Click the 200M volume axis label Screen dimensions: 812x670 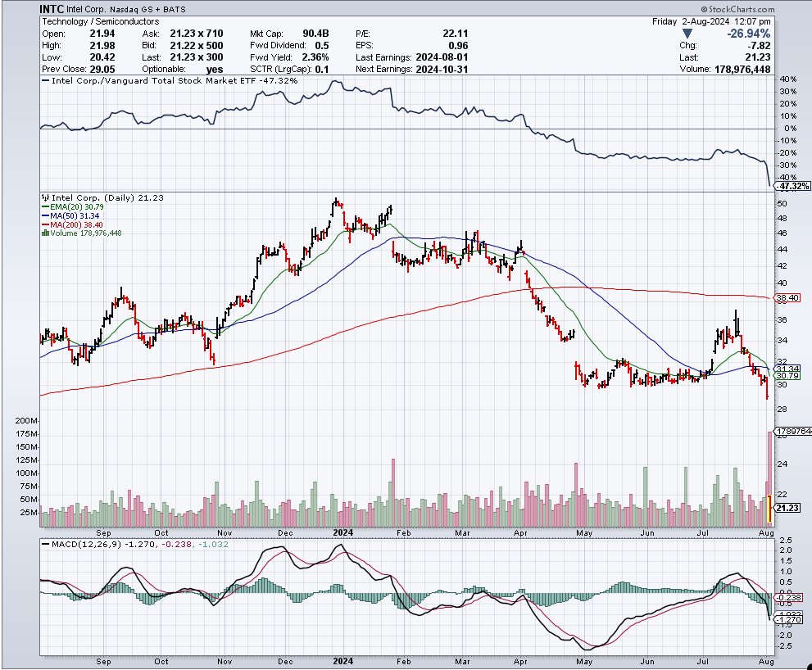click(x=26, y=420)
